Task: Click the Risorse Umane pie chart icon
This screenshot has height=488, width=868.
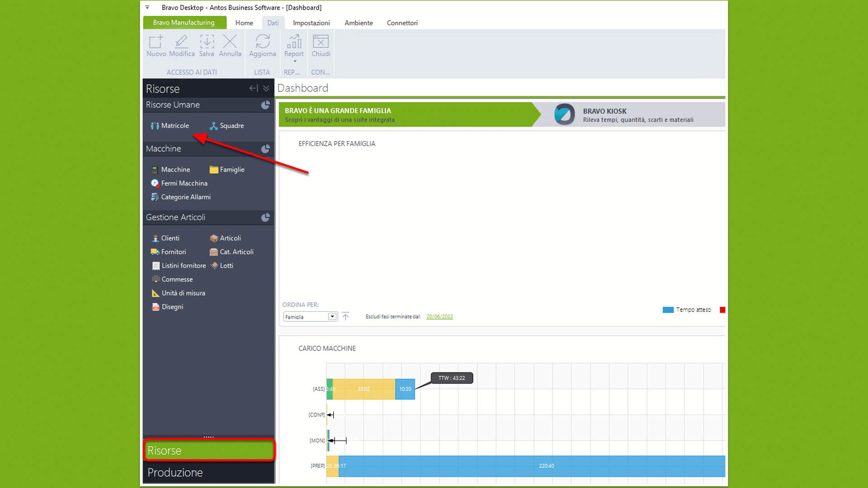Action: tap(265, 105)
